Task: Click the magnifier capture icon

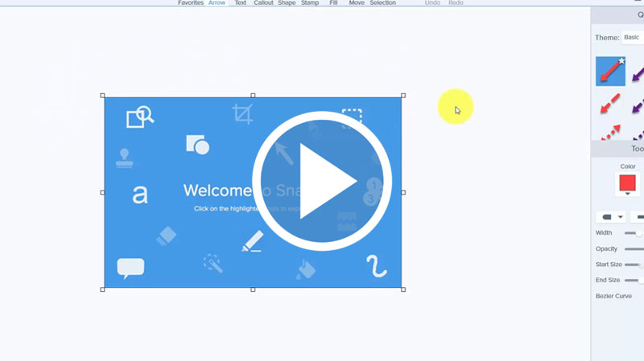Action: coord(139,117)
